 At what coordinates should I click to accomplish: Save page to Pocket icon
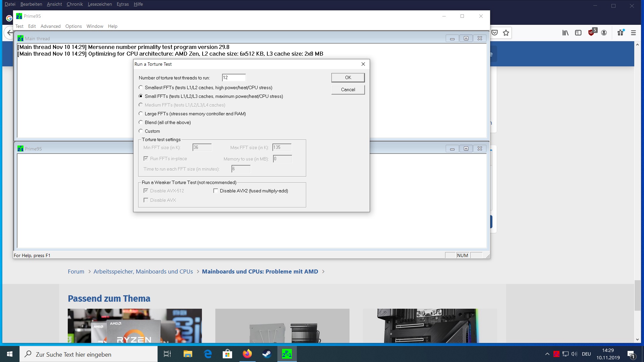tap(495, 33)
